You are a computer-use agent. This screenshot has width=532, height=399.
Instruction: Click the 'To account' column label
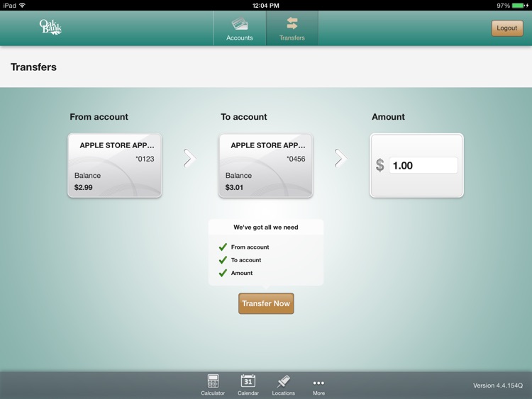pos(243,117)
